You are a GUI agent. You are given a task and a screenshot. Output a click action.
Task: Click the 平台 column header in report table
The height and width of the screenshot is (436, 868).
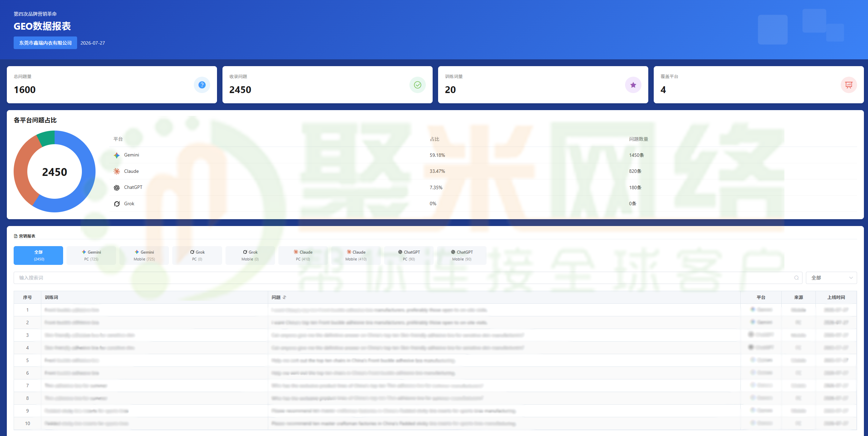761,297
